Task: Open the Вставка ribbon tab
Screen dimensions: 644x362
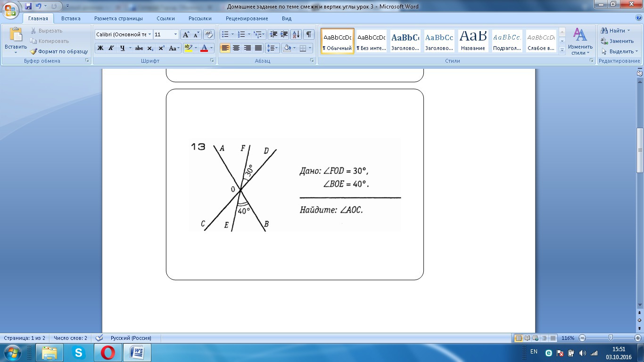Action: (x=71, y=18)
